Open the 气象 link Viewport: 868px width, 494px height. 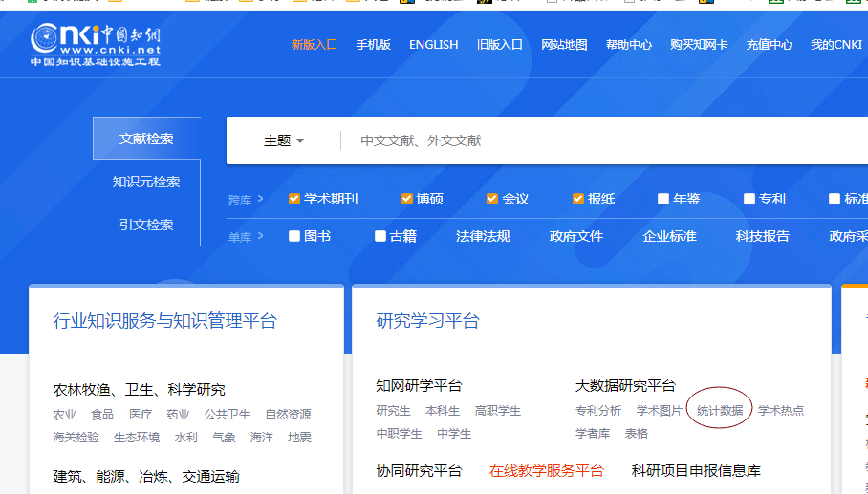[224, 437]
